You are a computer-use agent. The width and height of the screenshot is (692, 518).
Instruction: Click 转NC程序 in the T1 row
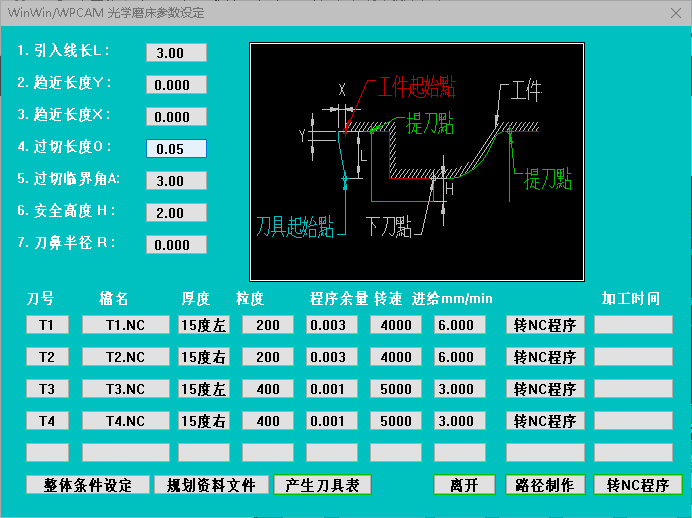click(545, 325)
